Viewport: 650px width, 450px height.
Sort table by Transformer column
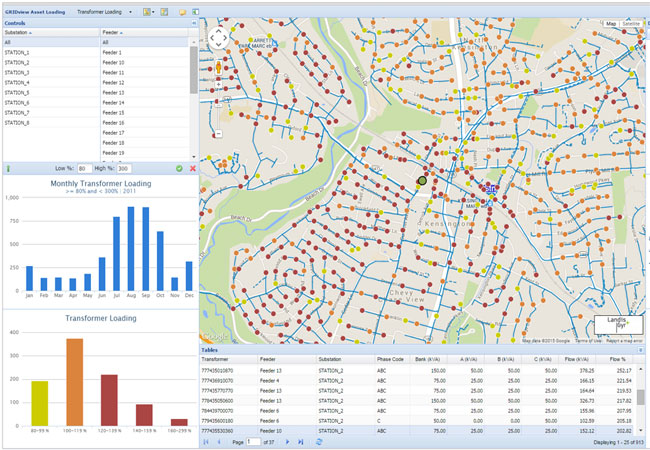pos(228,359)
